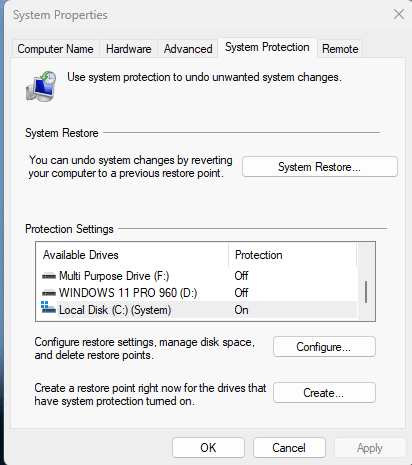Click the Off status for WINDOWS 11 PRO 960

click(x=241, y=293)
